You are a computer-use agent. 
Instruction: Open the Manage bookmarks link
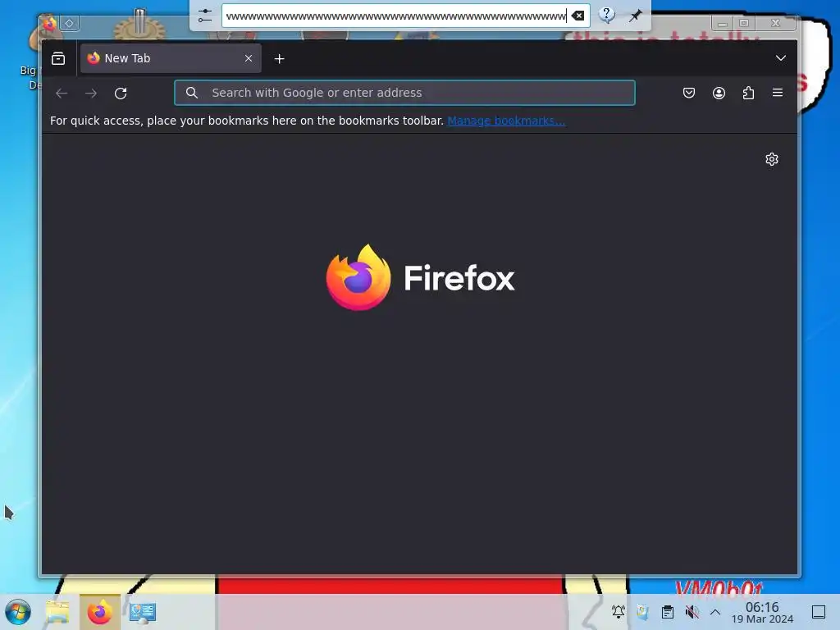coord(506,121)
